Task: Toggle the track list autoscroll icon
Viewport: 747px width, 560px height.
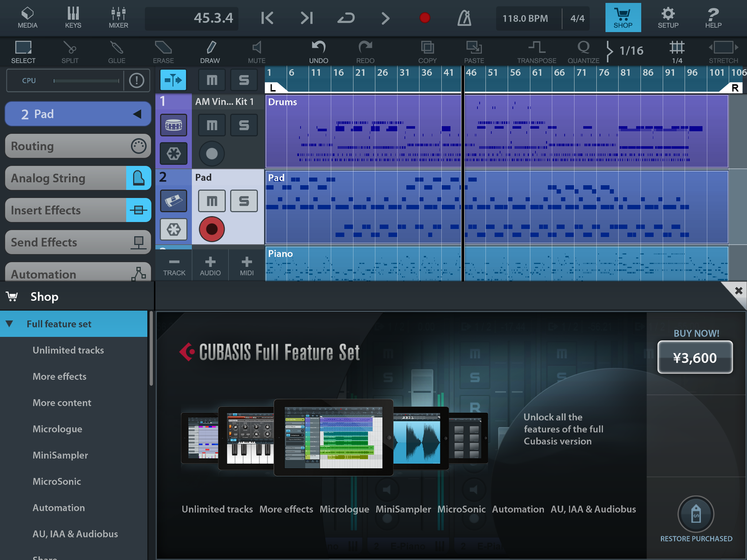Action: [x=173, y=80]
